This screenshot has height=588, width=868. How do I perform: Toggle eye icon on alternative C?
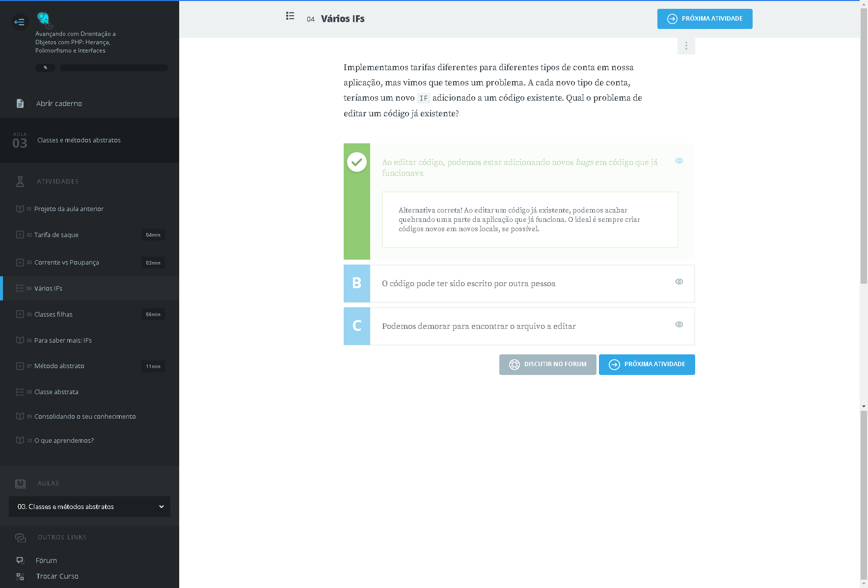(x=679, y=324)
